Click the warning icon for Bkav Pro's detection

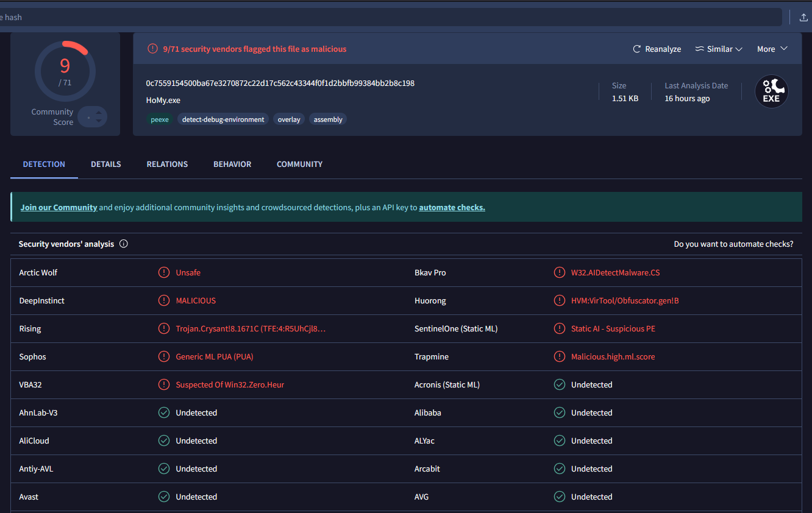point(560,272)
